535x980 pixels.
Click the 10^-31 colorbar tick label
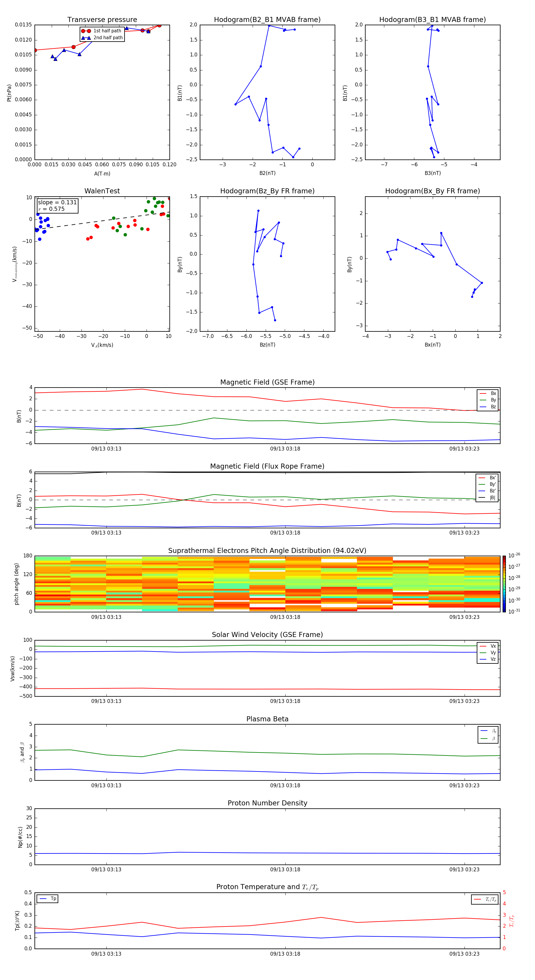pyautogui.click(x=514, y=611)
